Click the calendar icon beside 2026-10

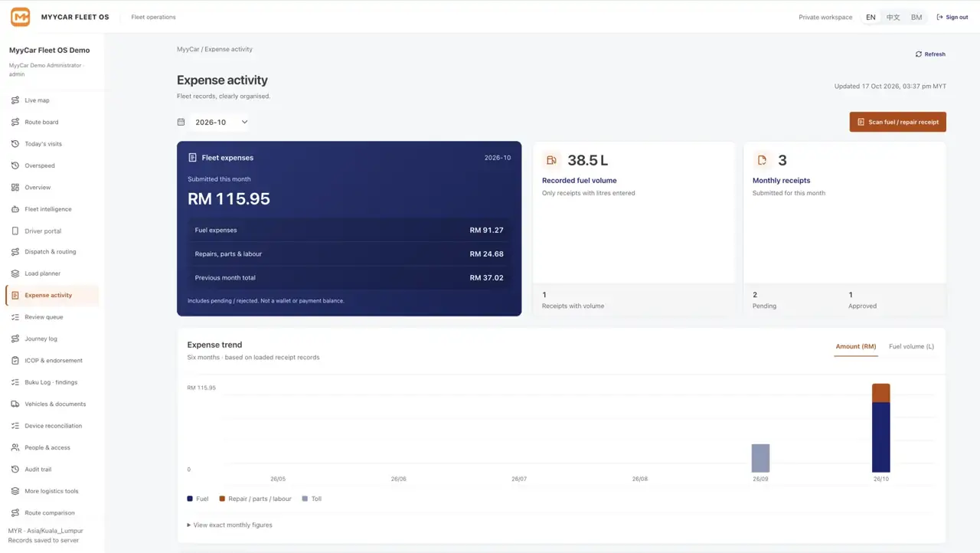coord(181,122)
